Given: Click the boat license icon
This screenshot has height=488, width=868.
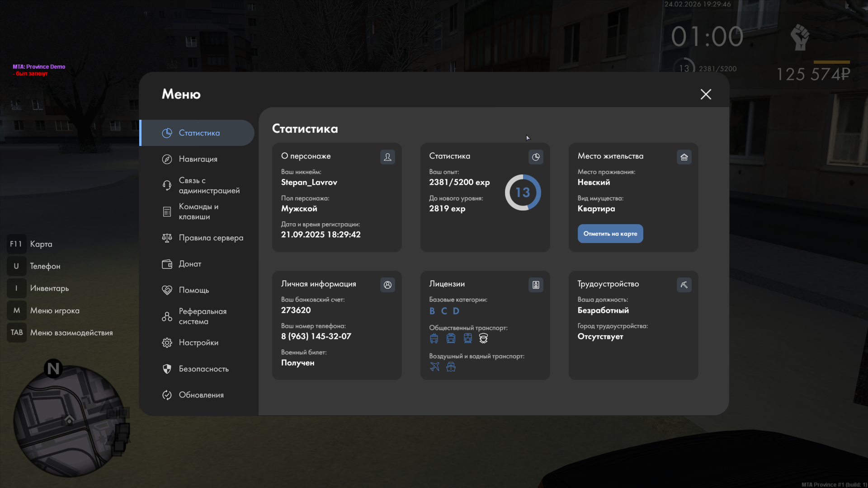Looking at the screenshot, I should (x=451, y=366).
